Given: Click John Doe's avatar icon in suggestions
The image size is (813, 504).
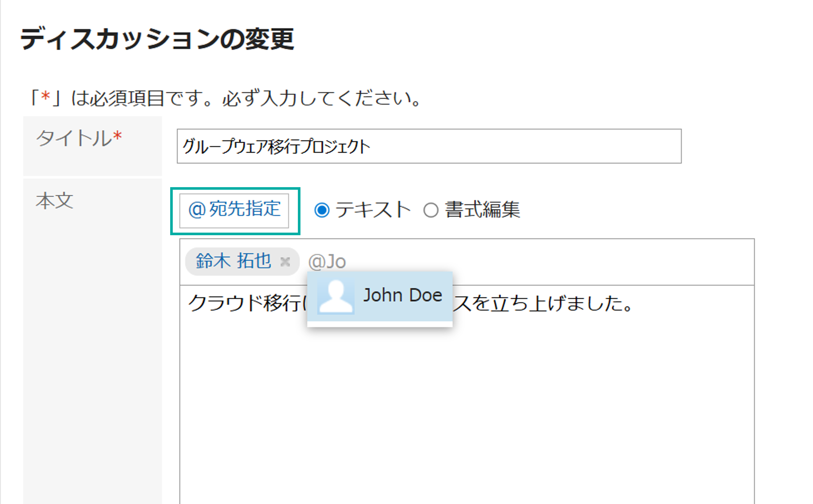Looking at the screenshot, I should coord(335,296).
